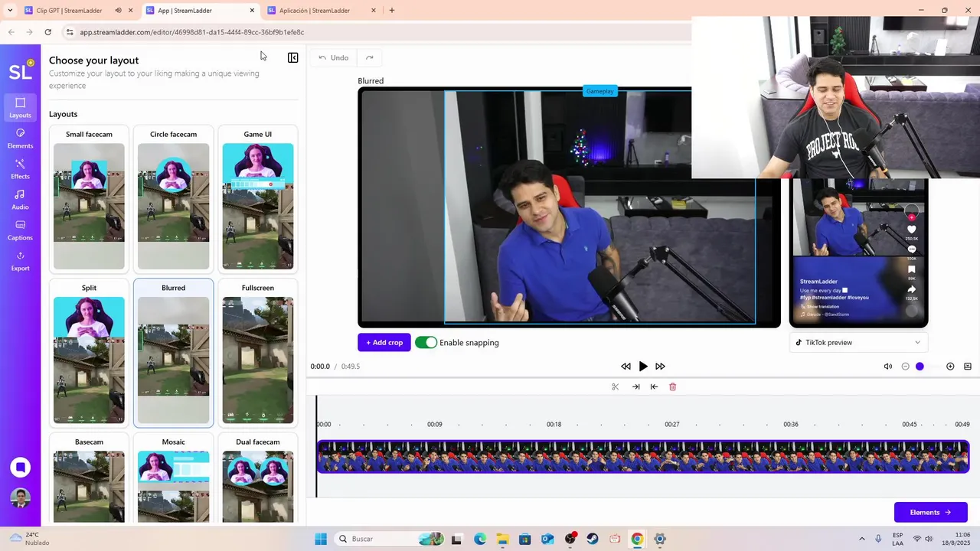Click the Redo arrow

coord(370,57)
